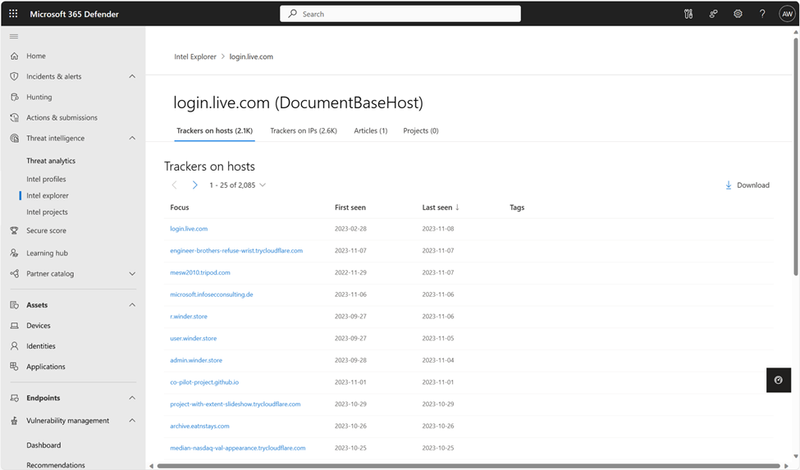Open microsoft.infosecconsulting.de link
This screenshot has width=800, height=470.
pos(211,294)
